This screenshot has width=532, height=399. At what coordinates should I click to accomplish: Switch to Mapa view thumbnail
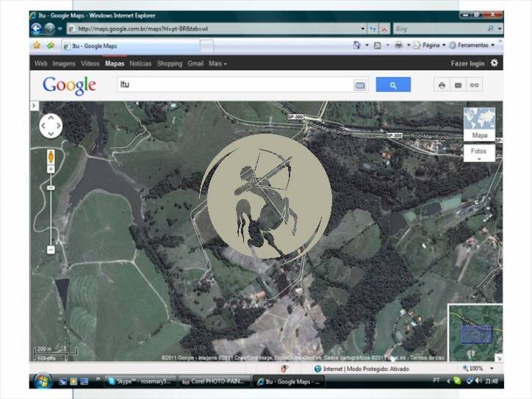(x=479, y=123)
